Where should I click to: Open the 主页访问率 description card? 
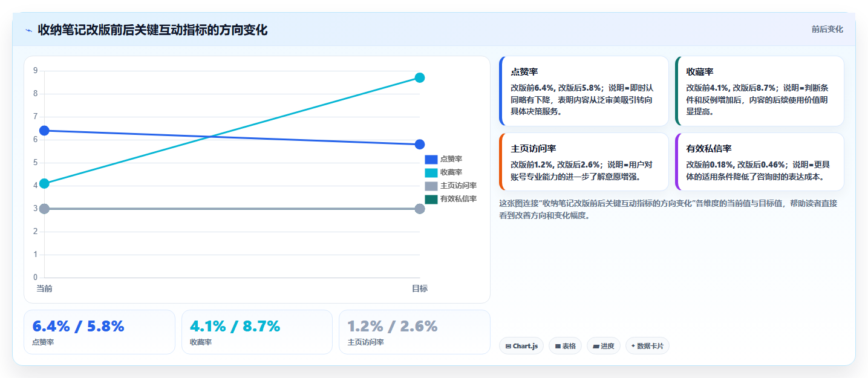[584, 161]
